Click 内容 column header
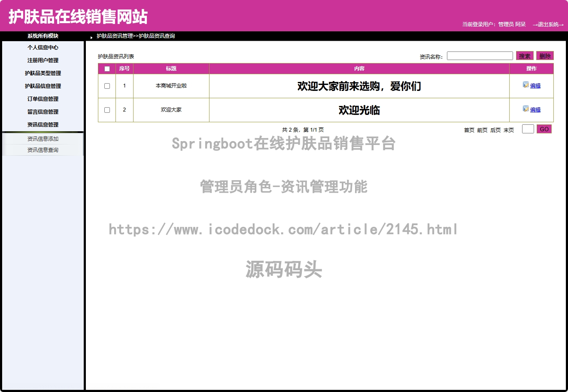This screenshot has height=392, width=568. point(359,69)
